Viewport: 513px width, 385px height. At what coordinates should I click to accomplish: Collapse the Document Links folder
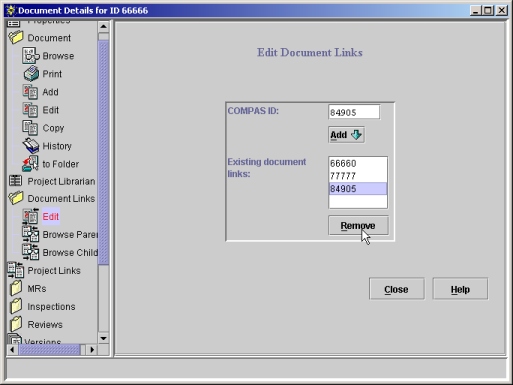point(16,198)
